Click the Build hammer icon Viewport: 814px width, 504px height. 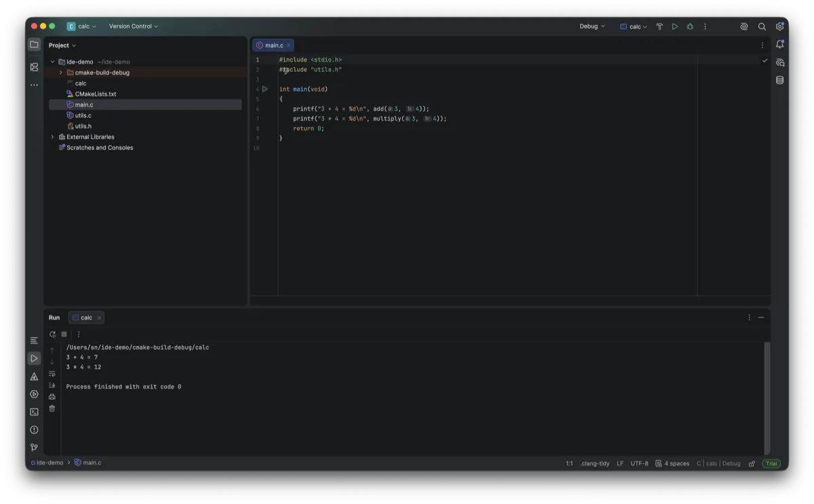(659, 26)
